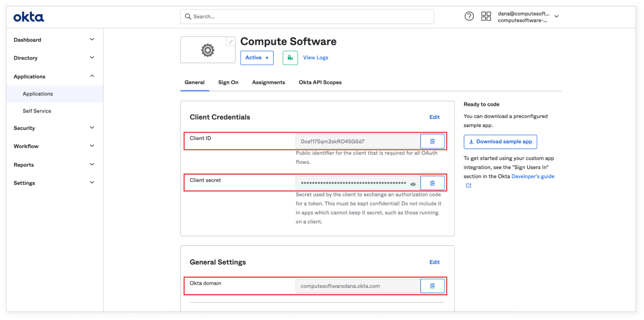Click the Download sample app button
Image resolution: width=644 pixels, height=320 pixels.
pos(500,142)
